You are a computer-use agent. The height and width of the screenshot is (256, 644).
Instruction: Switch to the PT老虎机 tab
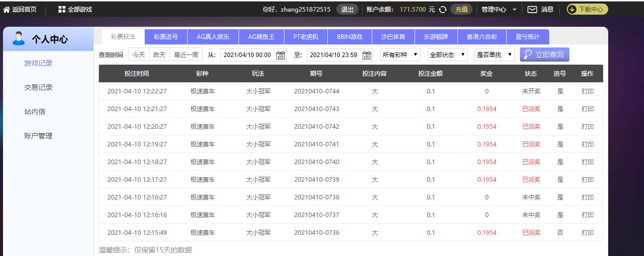(x=306, y=37)
